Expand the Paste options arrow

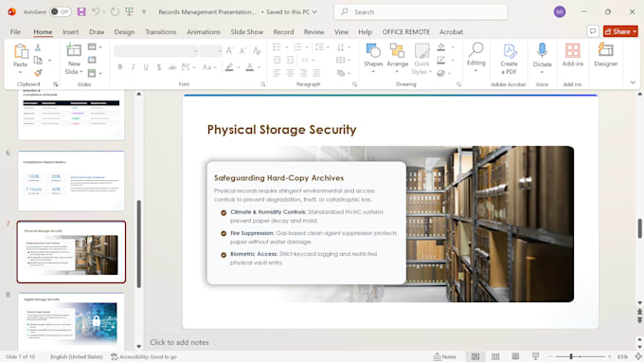coord(20,72)
